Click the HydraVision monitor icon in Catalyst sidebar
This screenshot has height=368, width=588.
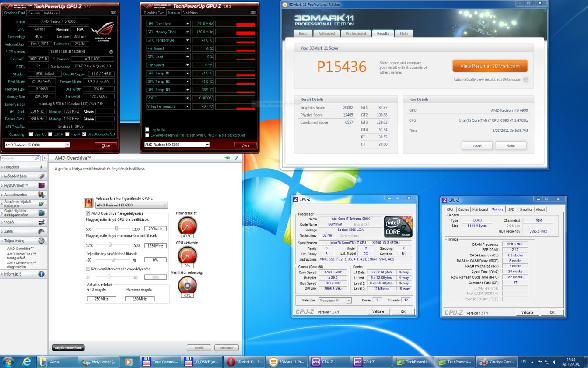[x=42, y=185]
